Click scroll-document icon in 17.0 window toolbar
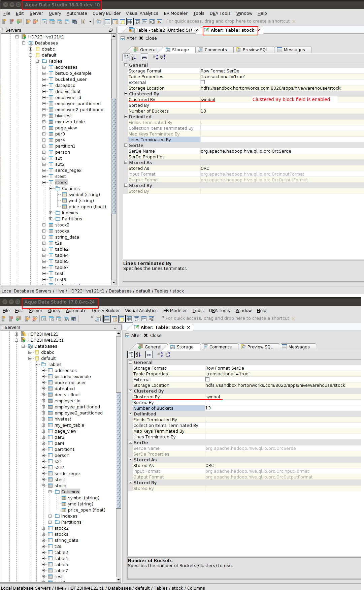This screenshot has width=364, height=590. [x=98, y=318]
